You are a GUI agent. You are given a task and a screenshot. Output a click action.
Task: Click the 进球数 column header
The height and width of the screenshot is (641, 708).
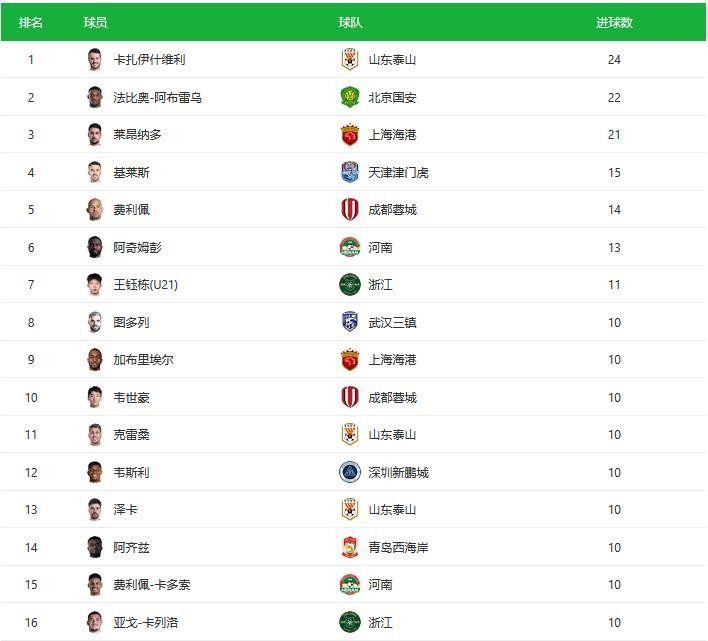tap(614, 22)
